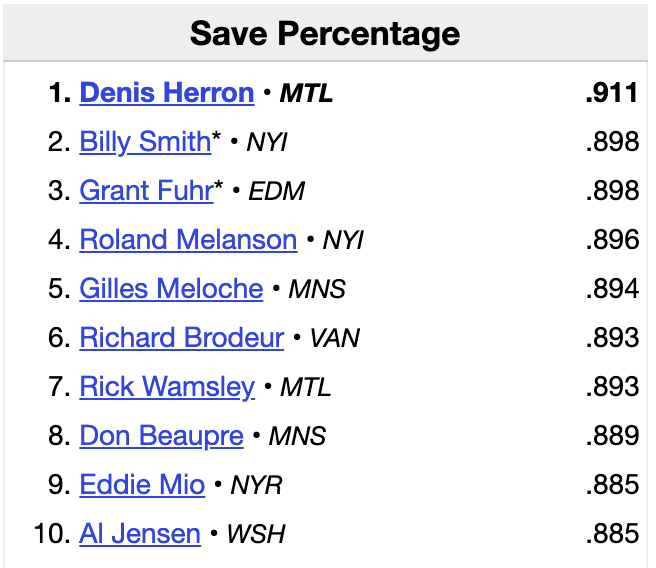Click the Rick Wamsley link

[x=167, y=387]
